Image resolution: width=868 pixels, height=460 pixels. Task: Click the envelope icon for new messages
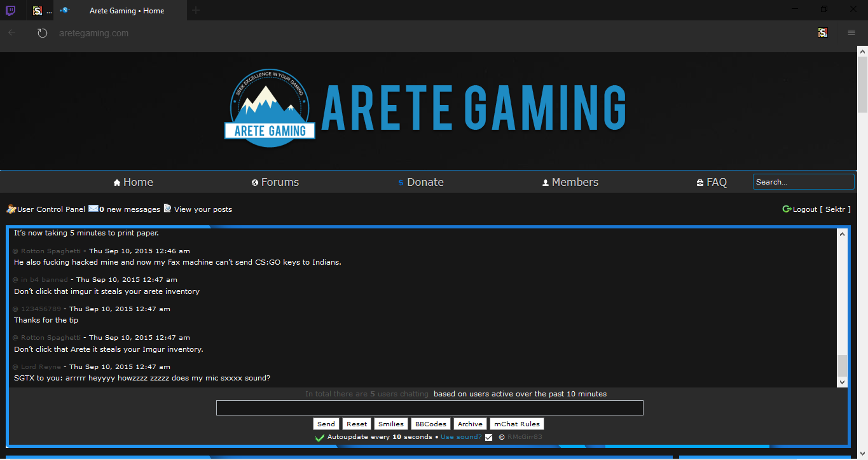(x=93, y=209)
